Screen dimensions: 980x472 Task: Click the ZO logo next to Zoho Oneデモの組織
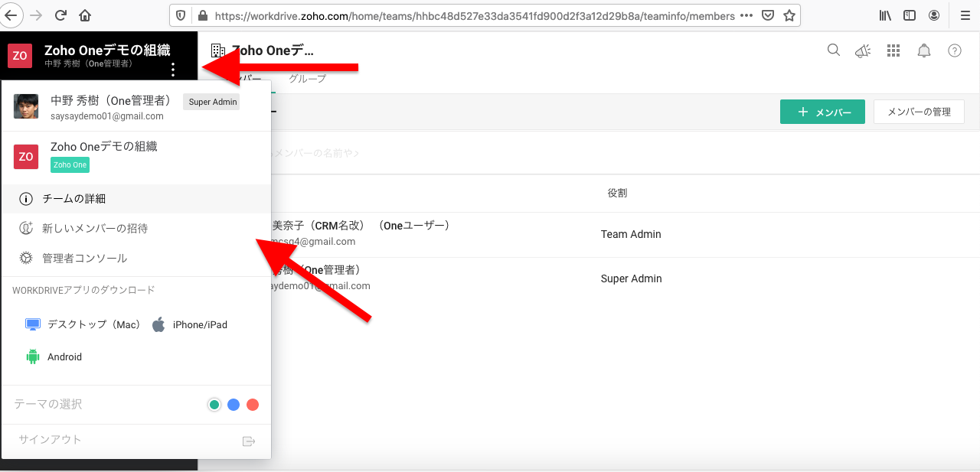pos(26,156)
